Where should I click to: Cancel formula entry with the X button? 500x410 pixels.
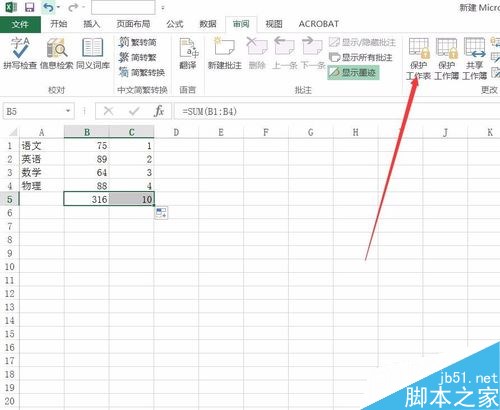[108, 111]
